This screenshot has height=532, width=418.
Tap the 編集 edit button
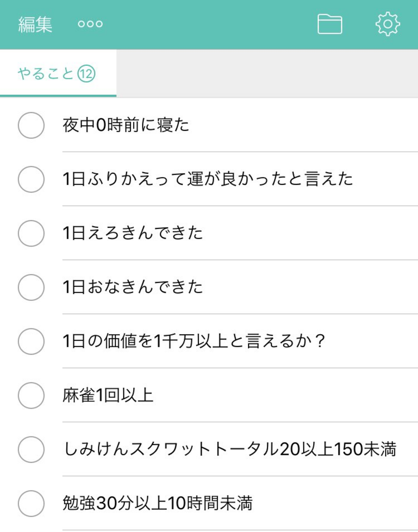[35, 24]
